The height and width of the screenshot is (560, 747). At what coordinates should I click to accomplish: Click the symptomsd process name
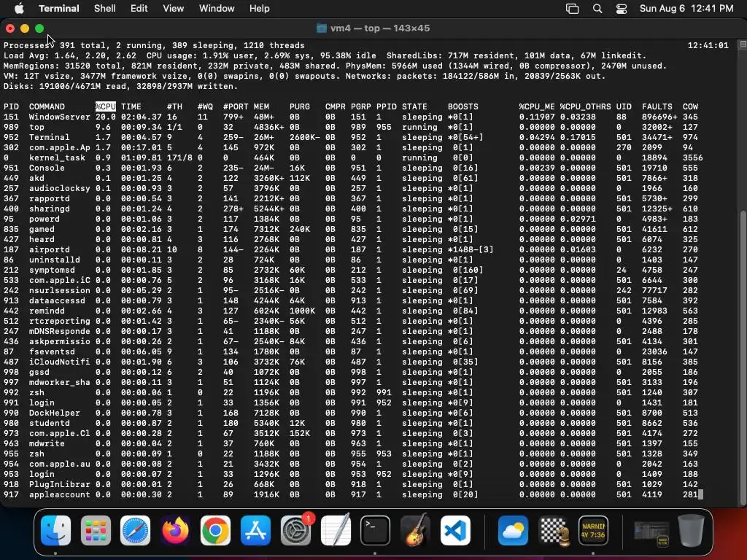tap(52, 270)
